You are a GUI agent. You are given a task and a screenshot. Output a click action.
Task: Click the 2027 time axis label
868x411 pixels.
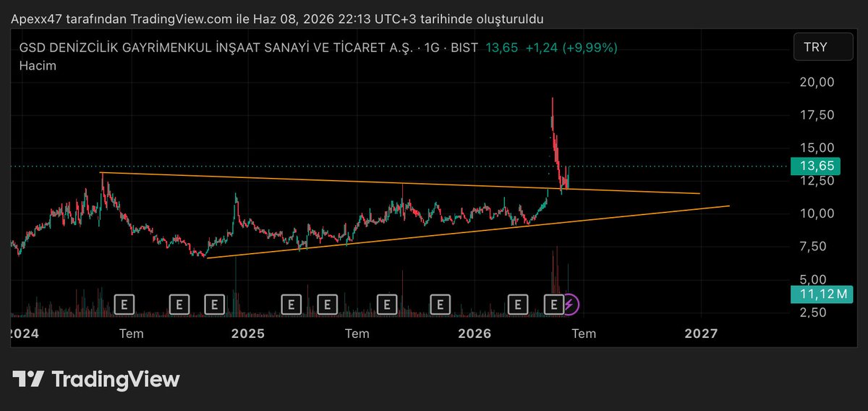(701, 334)
